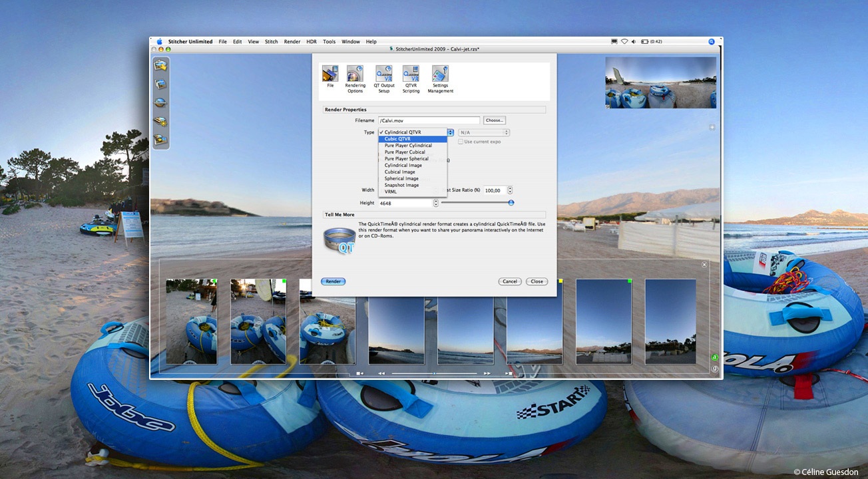Close the image strip with the X icon
This screenshot has height=479, width=868.
point(704,265)
